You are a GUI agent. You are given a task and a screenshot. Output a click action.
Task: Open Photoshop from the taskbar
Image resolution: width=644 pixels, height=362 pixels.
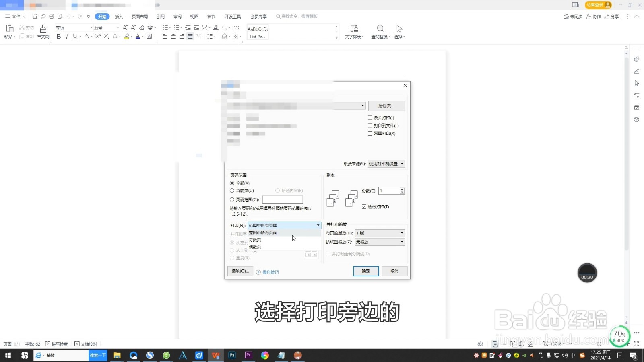[x=232, y=355]
